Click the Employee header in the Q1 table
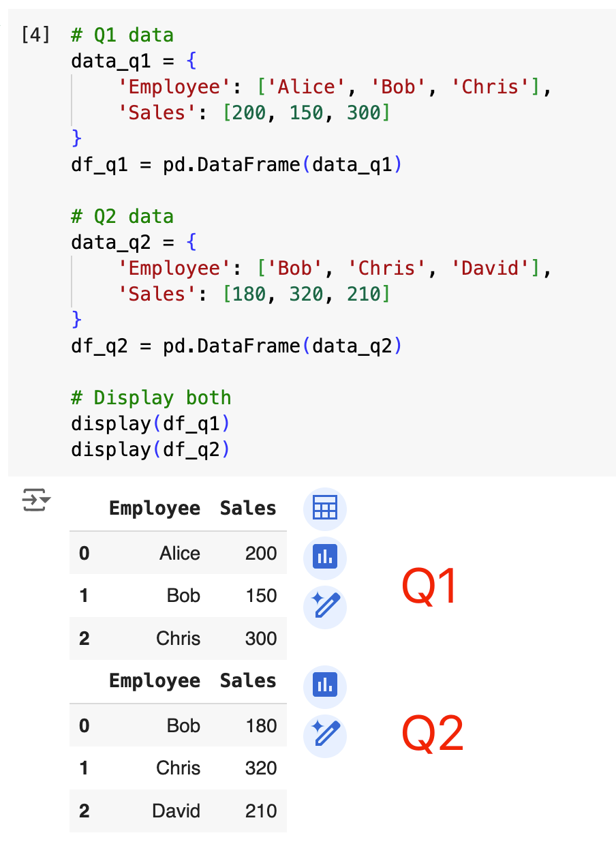Image resolution: width=616 pixels, height=844 pixels. click(155, 509)
